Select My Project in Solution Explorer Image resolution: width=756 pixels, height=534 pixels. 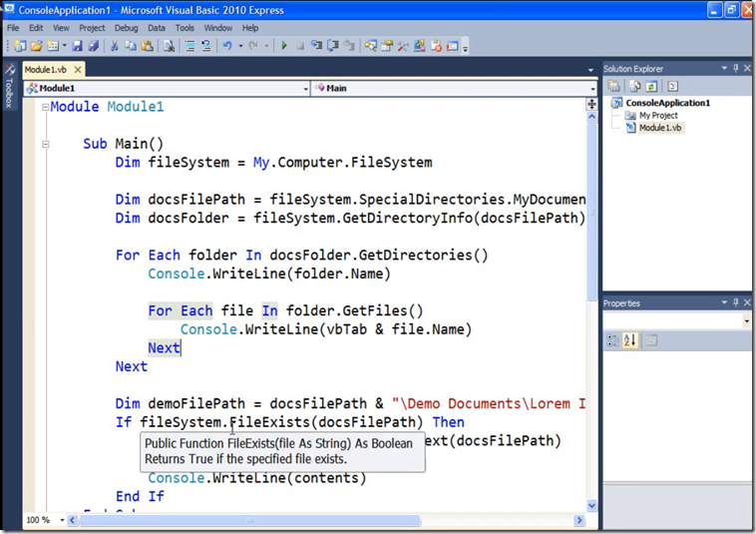pyautogui.click(x=658, y=116)
